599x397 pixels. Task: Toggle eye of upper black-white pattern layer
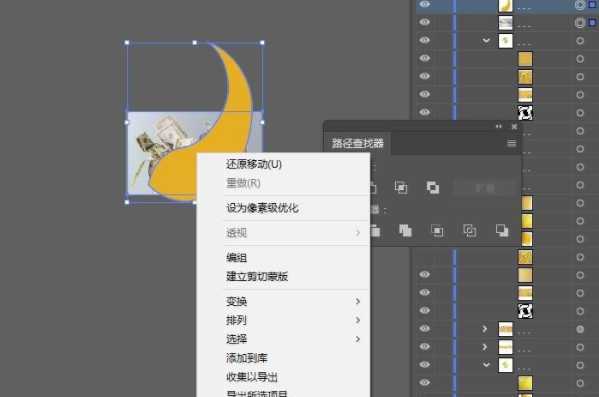(x=424, y=112)
